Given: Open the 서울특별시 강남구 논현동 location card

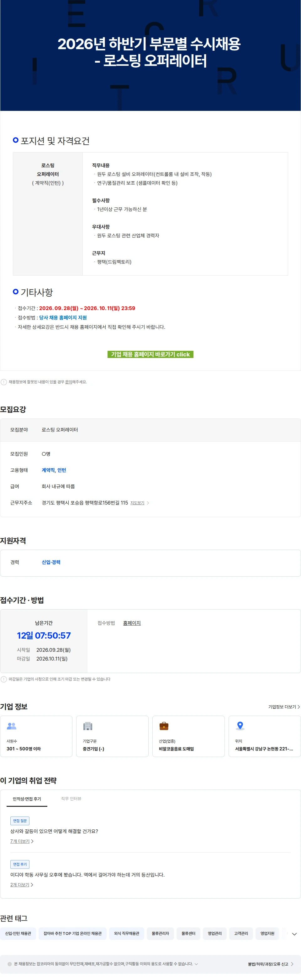Looking at the screenshot, I should pos(265,736).
